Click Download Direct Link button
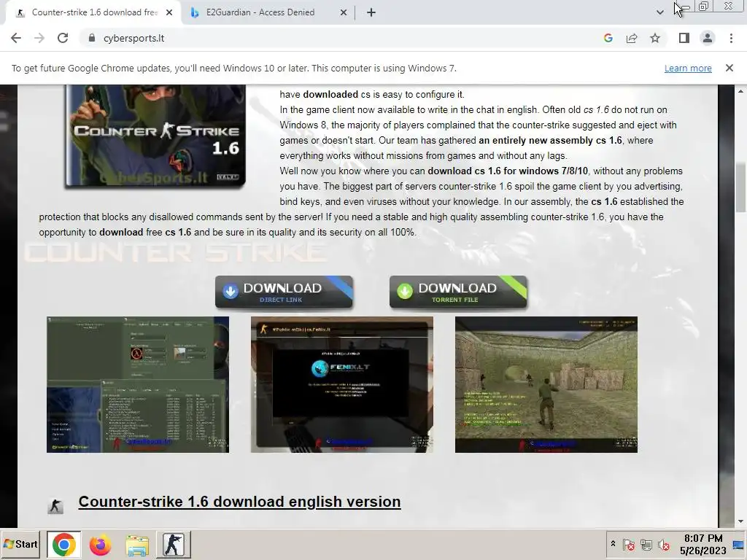 (284, 292)
